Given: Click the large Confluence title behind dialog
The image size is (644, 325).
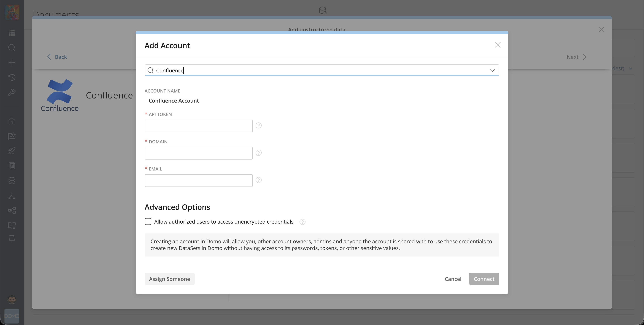Looking at the screenshot, I should point(110,95).
